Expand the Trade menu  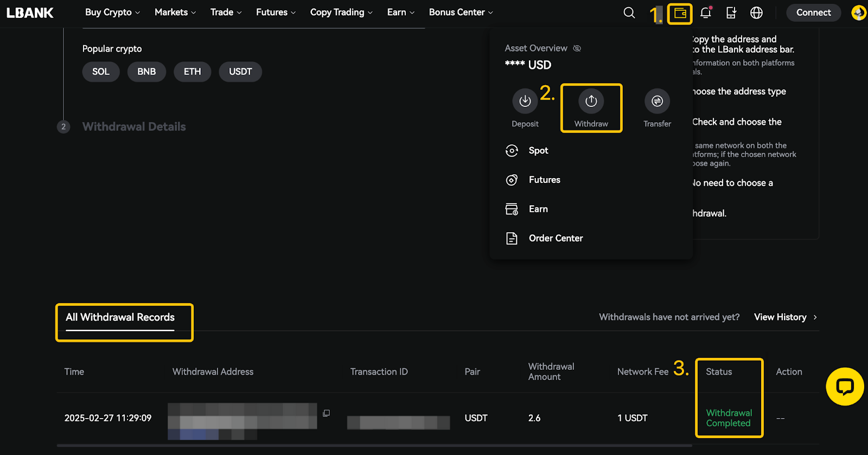(226, 12)
